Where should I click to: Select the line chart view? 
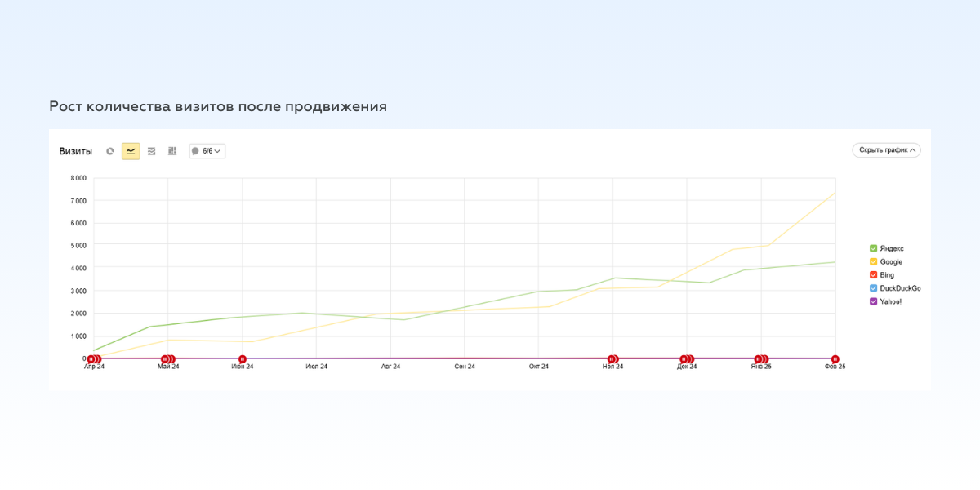click(x=131, y=151)
